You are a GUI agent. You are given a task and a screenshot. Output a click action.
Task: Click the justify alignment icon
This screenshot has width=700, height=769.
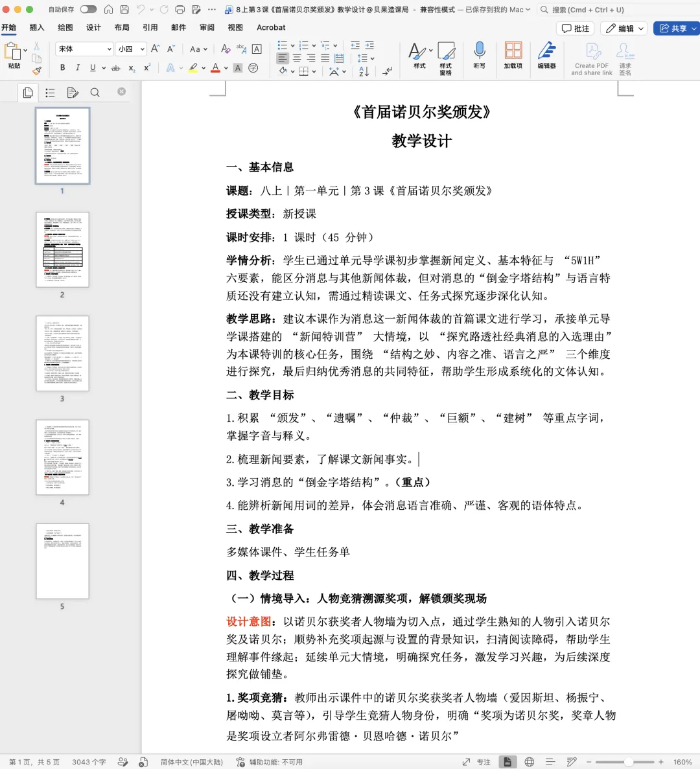tap(325, 58)
